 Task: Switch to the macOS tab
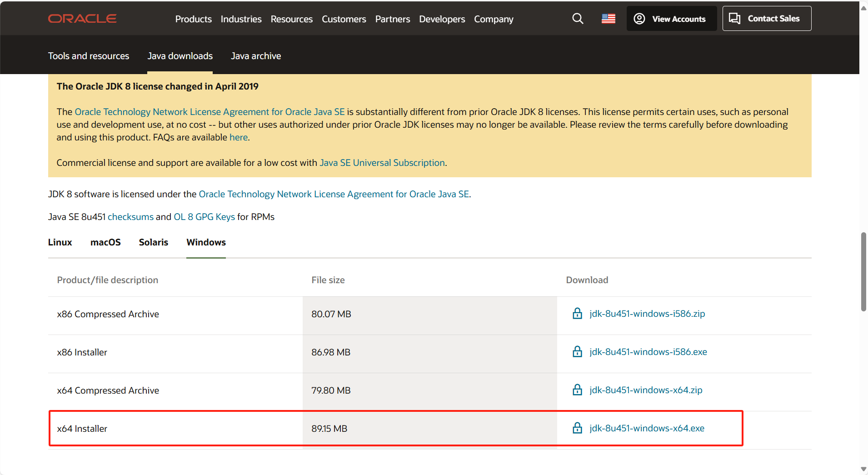coord(105,242)
